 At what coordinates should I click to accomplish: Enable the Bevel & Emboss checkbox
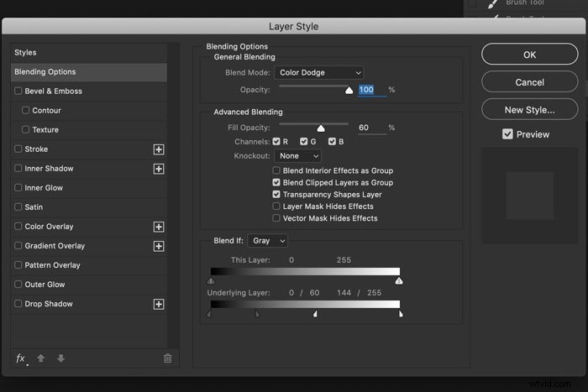[x=18, y=91]
